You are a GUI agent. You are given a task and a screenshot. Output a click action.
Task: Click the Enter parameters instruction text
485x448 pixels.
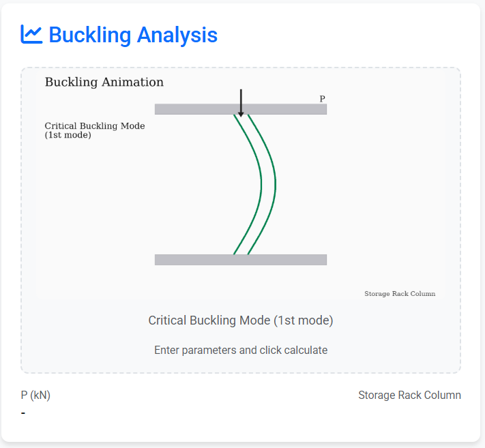tap(241, 350)
